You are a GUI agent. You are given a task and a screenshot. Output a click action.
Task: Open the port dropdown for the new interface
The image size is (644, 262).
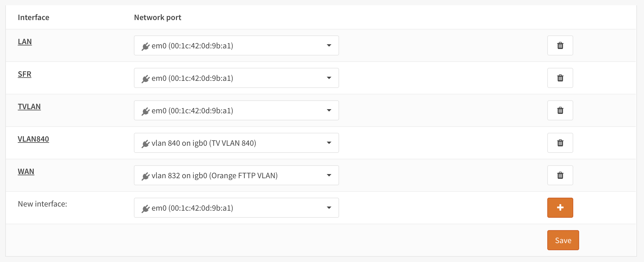click(329, 208)
